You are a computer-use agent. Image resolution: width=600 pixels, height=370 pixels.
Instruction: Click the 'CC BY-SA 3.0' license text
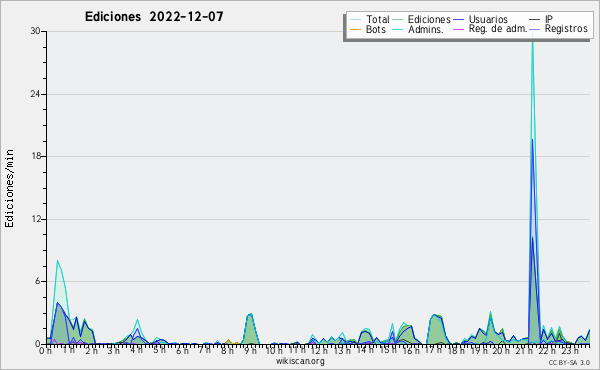[x=569, y=362]
